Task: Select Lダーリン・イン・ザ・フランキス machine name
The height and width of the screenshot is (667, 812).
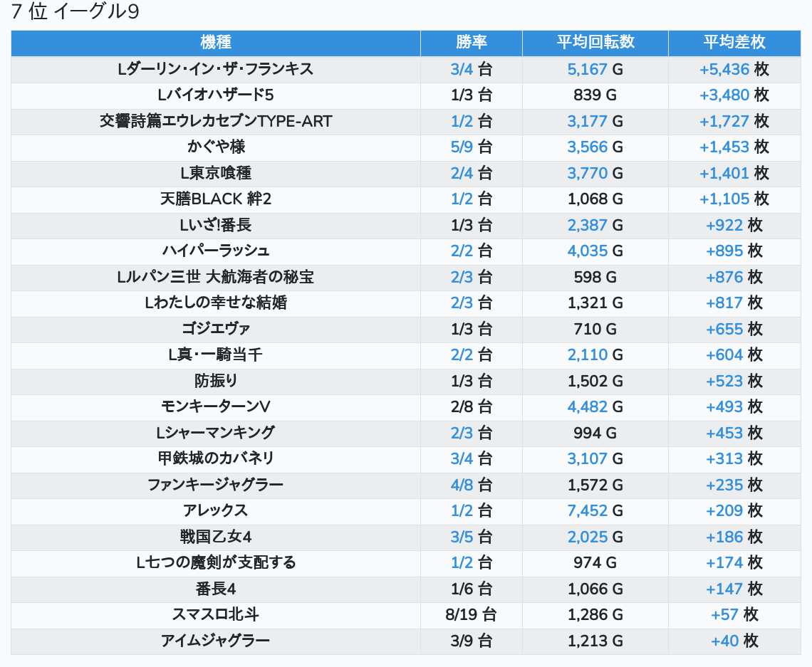Action: point(215,69)
